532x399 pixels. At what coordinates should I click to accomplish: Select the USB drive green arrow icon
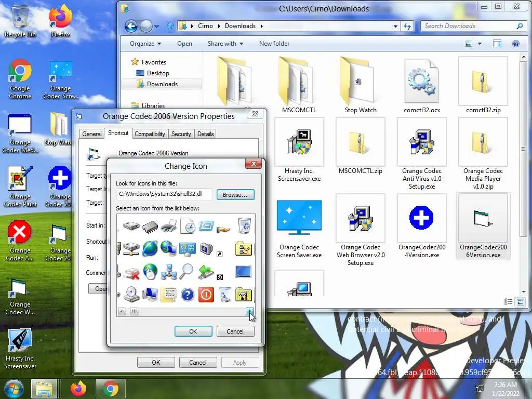pyautogui.click(x=206, y=272)
